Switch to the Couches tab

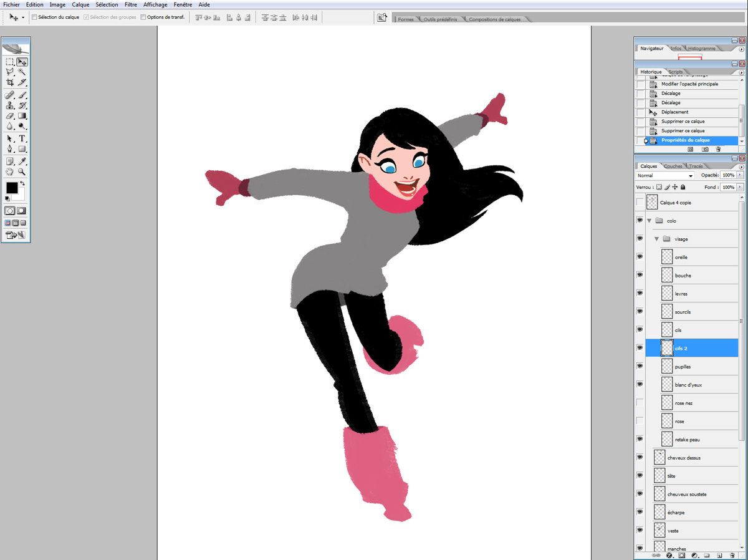(x=673, y=167)
